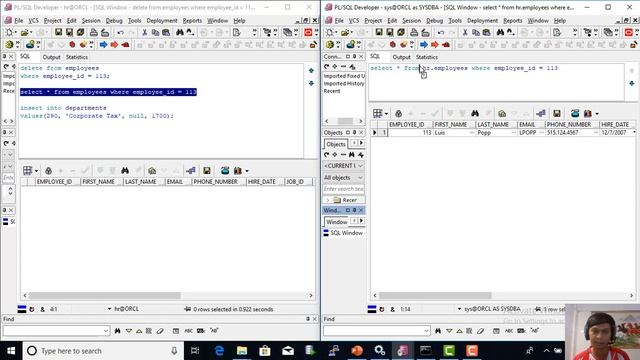Click the Objects tab in the Objects panel
Screen dimensions: 640x360
tap(336, 144)
